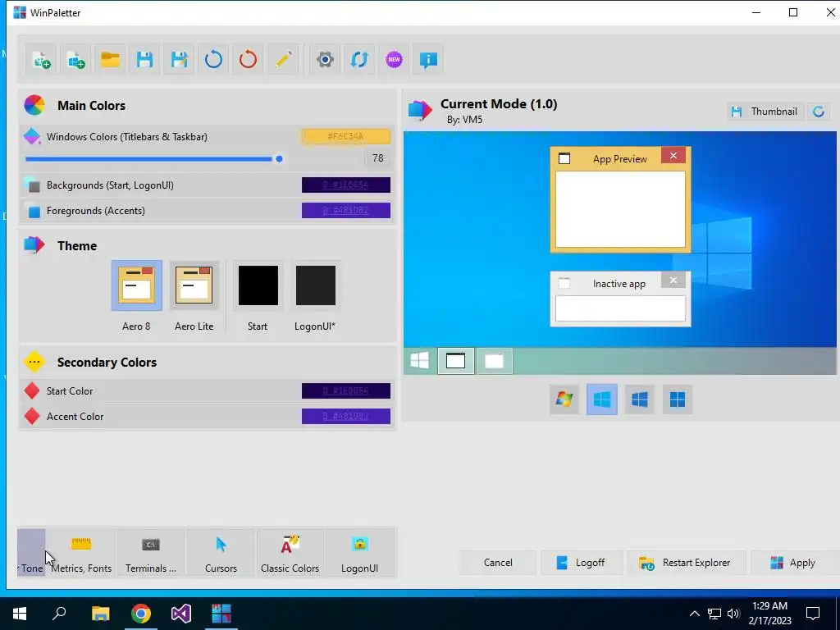Open the purple NEW what's new icon
Screen dimensions: 840x630
coord(395,59)
